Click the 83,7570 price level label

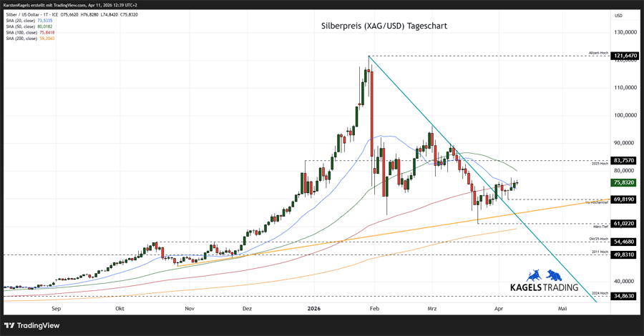(625, 160)
